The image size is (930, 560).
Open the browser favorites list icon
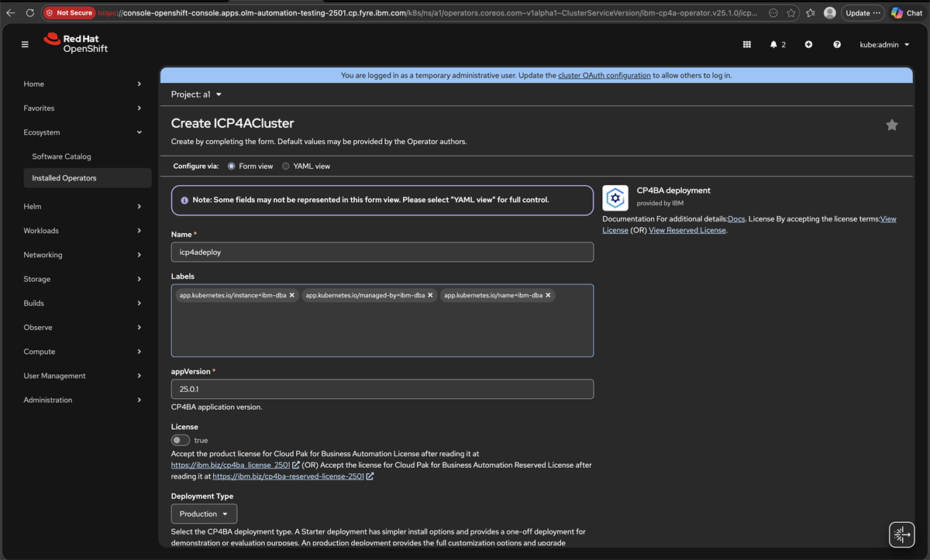(x=811, y=13)
